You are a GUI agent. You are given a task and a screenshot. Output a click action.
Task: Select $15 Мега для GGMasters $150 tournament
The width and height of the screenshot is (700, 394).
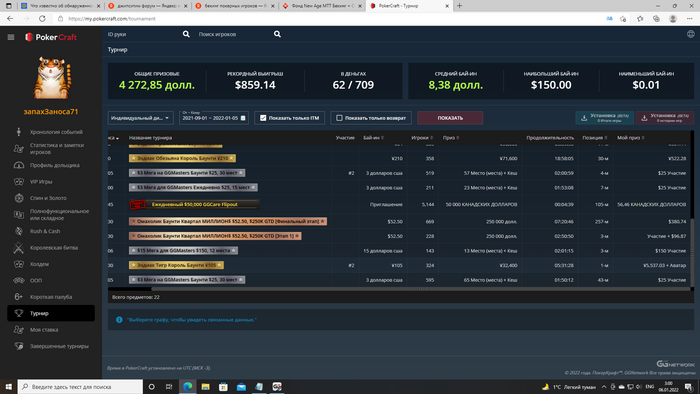183,251
